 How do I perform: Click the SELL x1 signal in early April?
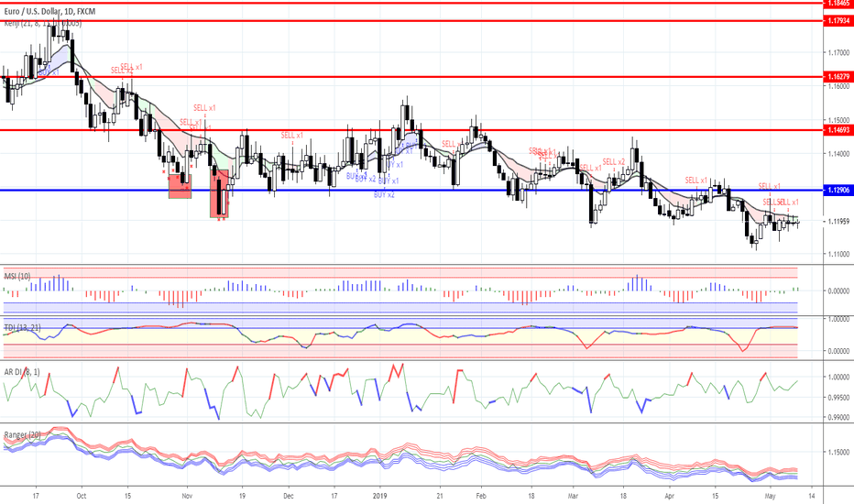click(696, 181)
